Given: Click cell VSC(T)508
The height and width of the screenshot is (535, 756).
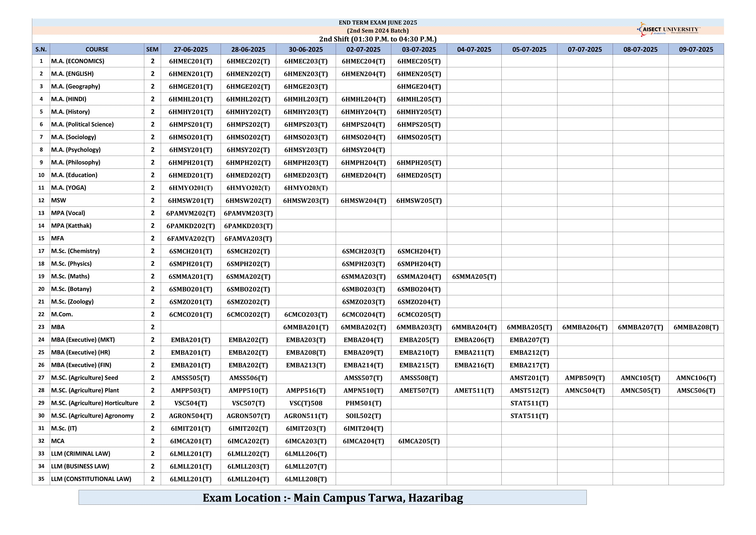Looking at the screenshot, I should click(x=306, y=403).
